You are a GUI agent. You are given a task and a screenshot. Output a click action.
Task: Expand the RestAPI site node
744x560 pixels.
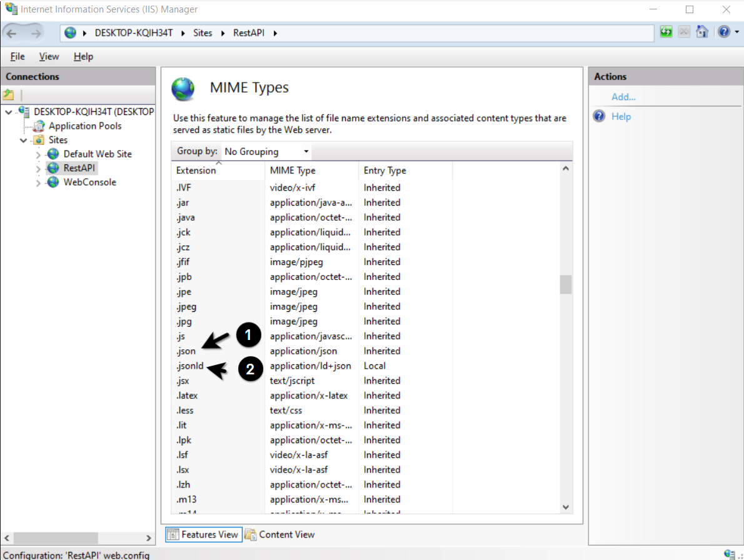[38, 168]
